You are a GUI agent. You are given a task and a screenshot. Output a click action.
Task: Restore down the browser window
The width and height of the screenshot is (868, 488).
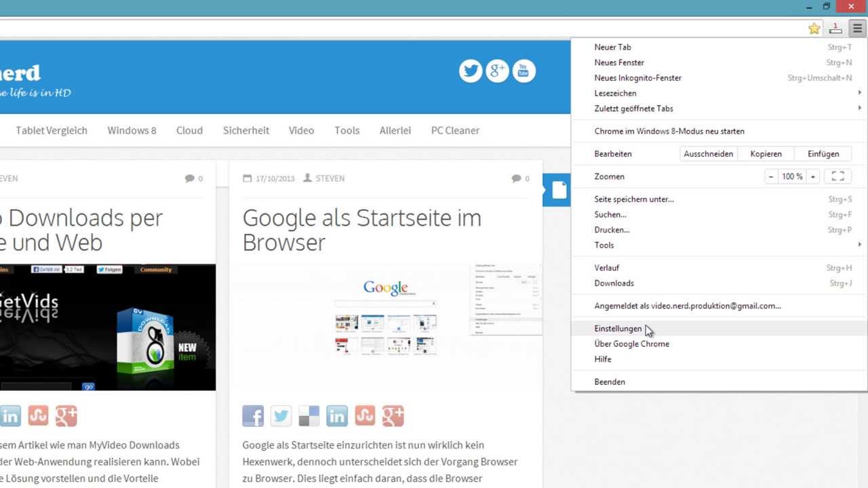[x=826, y=6]
